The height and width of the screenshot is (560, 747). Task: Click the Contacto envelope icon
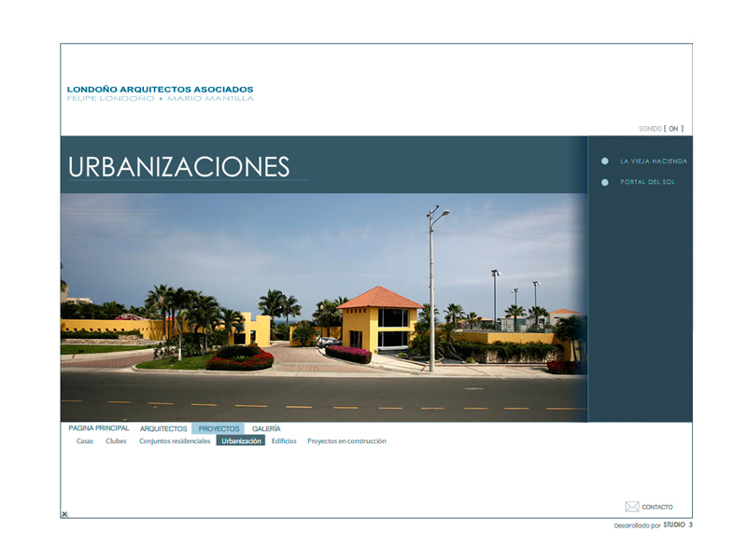point(632,507)
